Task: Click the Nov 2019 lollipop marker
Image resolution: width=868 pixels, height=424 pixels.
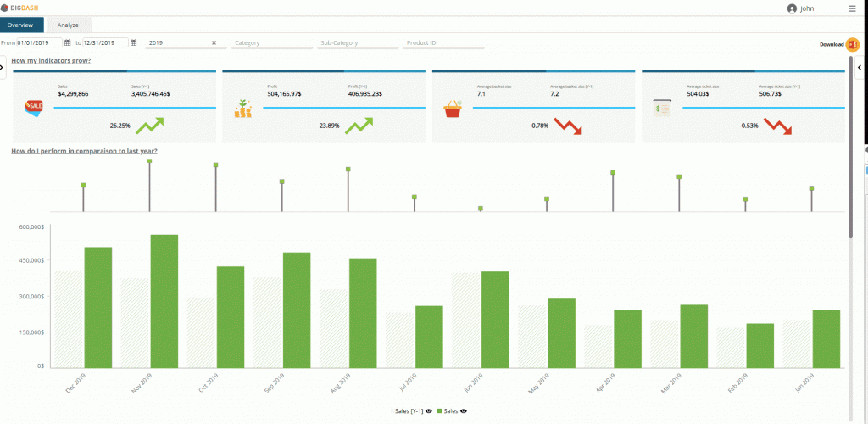Action: [x=149, y=161]
